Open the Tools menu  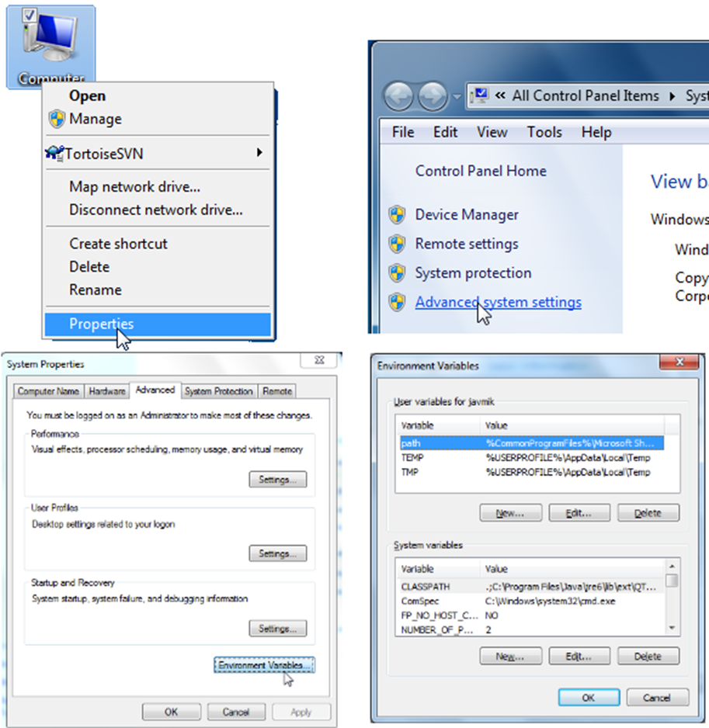[x=544, y=132]
